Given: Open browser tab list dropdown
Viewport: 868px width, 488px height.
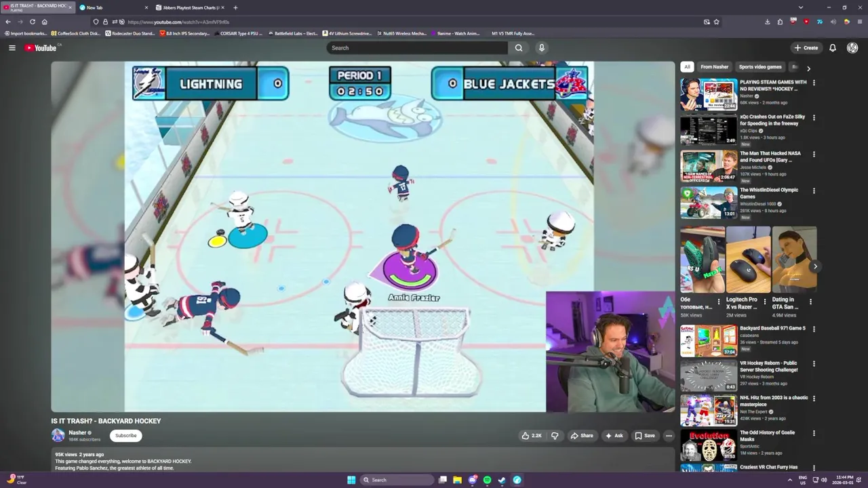Looking at the screenshot, I should [801, 7].
